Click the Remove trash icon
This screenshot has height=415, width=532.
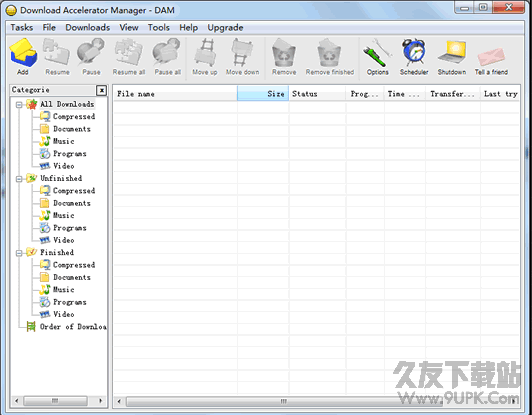(284, 56)
